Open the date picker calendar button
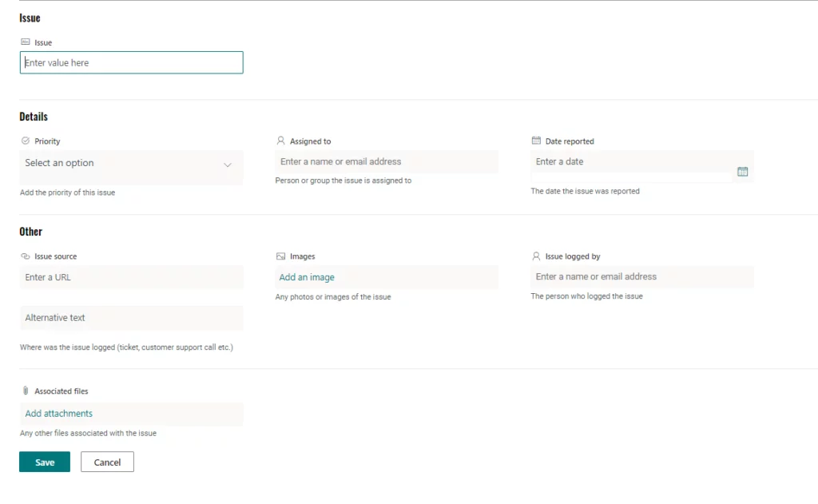 (x=742, y=172)
